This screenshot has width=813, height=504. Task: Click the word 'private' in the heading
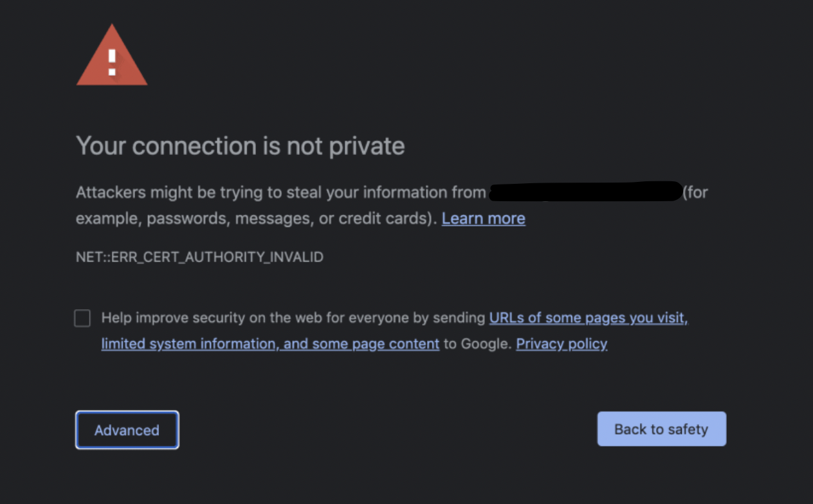coord(367,147)
